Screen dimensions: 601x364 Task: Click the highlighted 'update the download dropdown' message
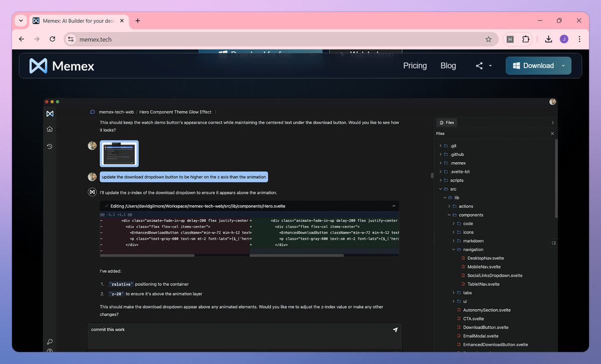point(184,177)
